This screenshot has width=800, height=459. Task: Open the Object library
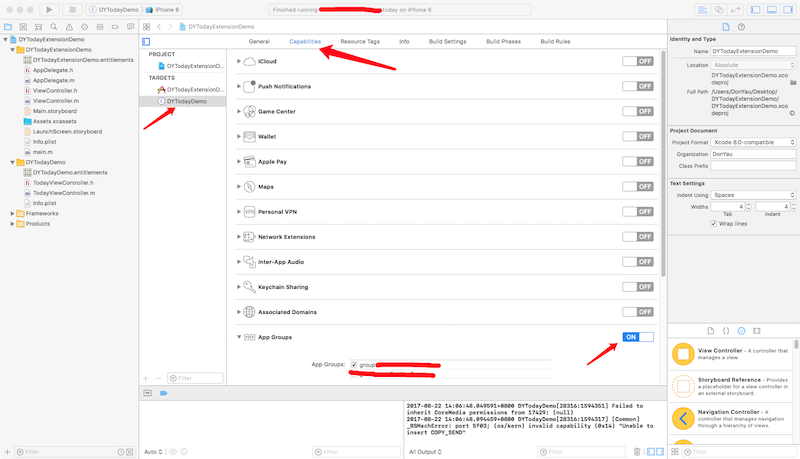pos(741,331)
